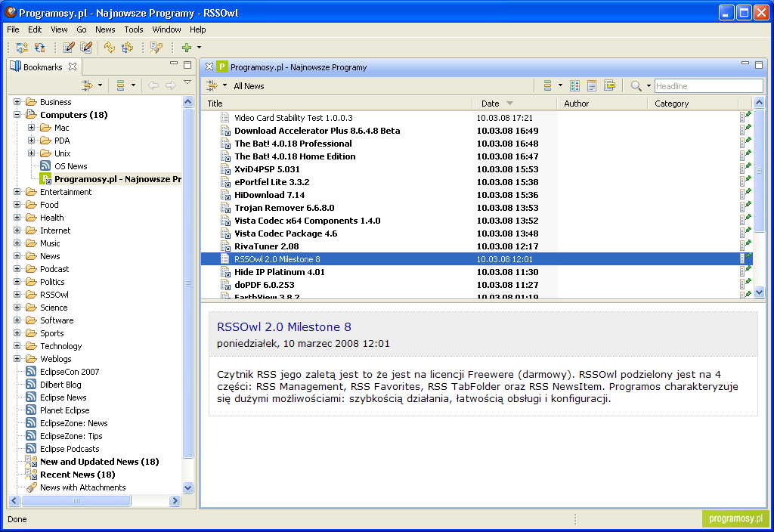Click the blue-orange reload arrows icon in main toolbar
This screenshot has height=532, width=774.
click(39, 48)
